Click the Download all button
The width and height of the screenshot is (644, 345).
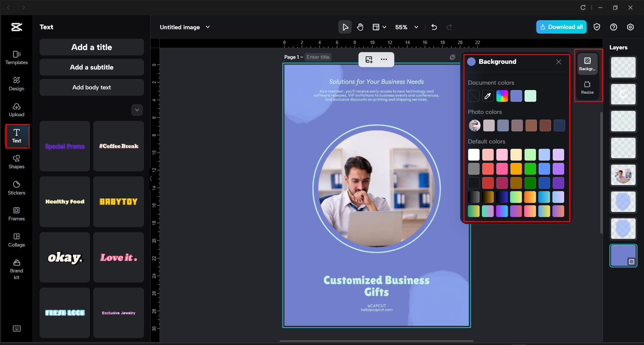click(x=561, y=27)
